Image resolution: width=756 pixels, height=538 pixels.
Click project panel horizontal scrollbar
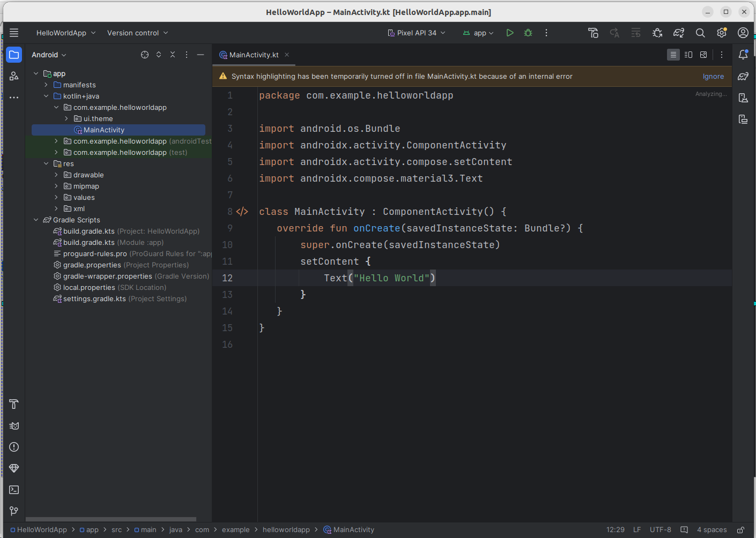pos(111,519)
